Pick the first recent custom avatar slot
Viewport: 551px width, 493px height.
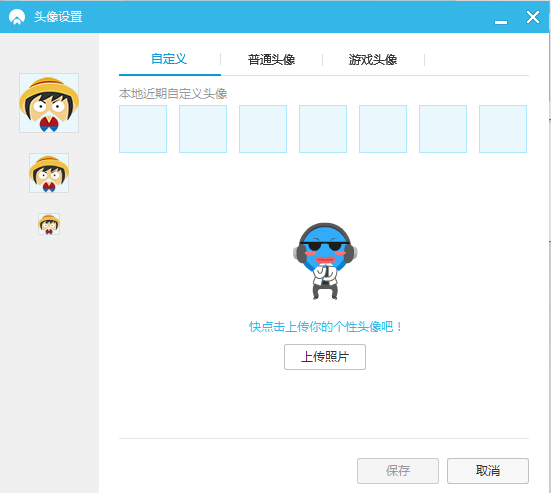pyautogui.click(x=143, y=129)
